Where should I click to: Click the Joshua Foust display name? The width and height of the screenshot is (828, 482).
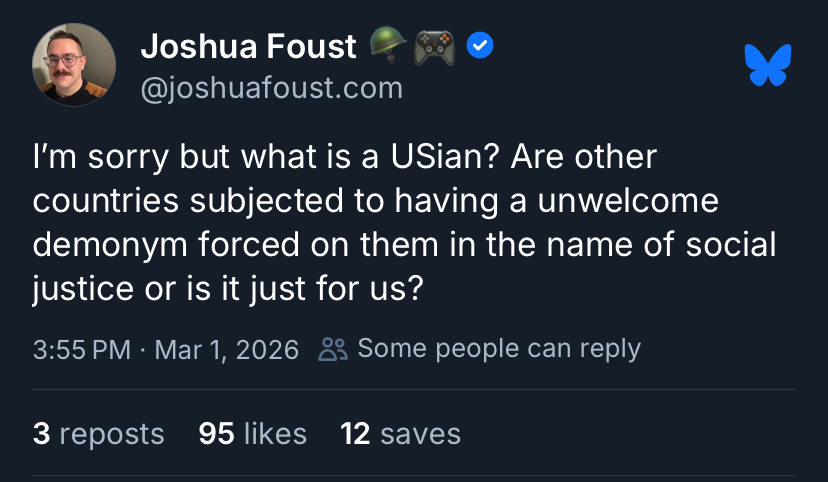248,46
